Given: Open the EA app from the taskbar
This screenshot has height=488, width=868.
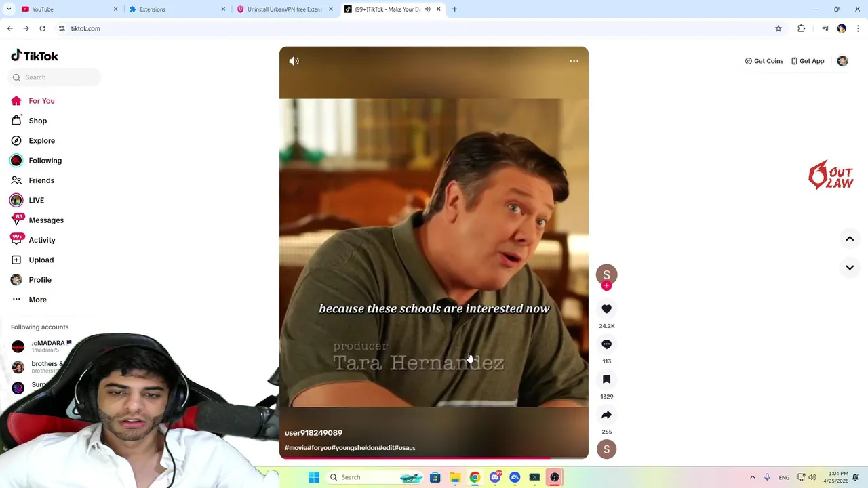Looking at the screenshot, I should pos(515,477).
